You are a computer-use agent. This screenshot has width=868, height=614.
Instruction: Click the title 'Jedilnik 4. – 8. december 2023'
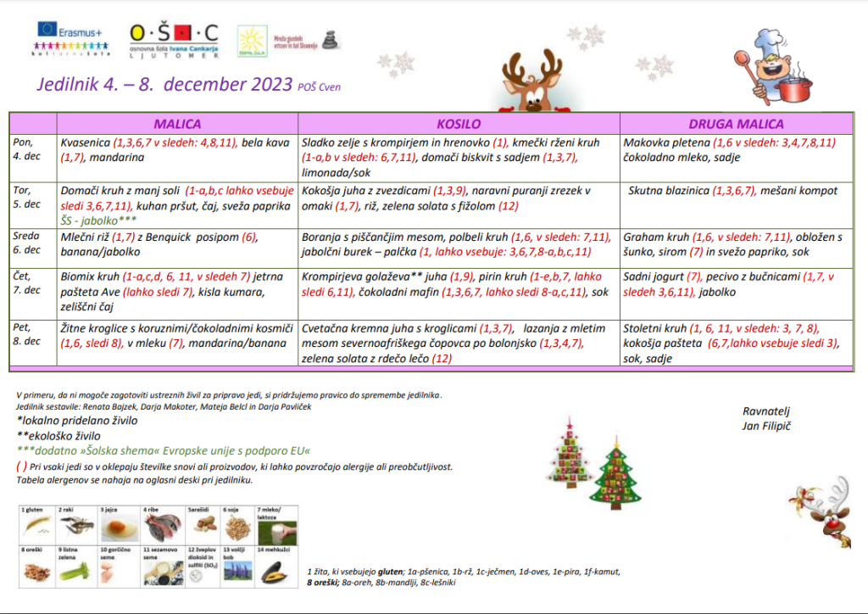[x=164, y=84]
